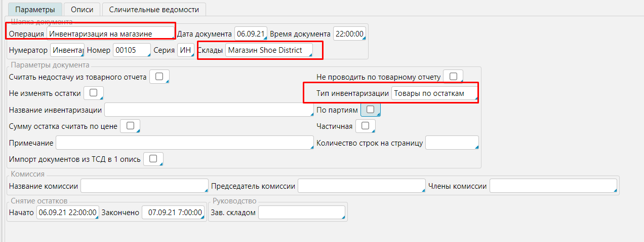Click the Название инвентаризации input field

202,110
